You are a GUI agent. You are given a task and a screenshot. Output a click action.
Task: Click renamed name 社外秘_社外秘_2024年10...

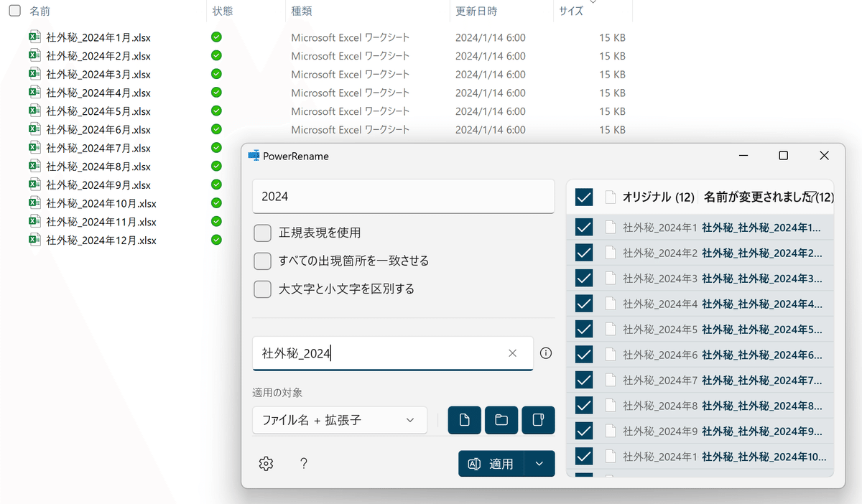point(764,456)
